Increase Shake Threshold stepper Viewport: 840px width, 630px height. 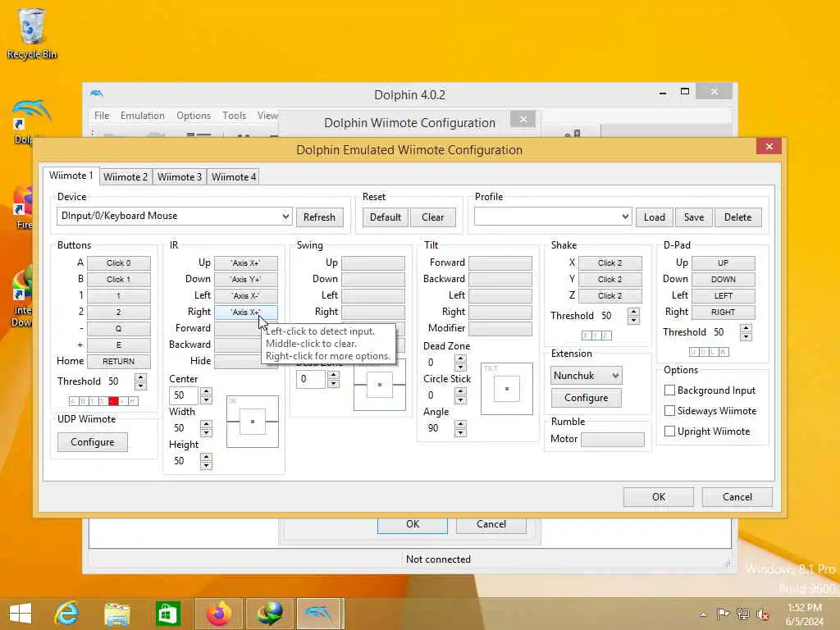634,312
